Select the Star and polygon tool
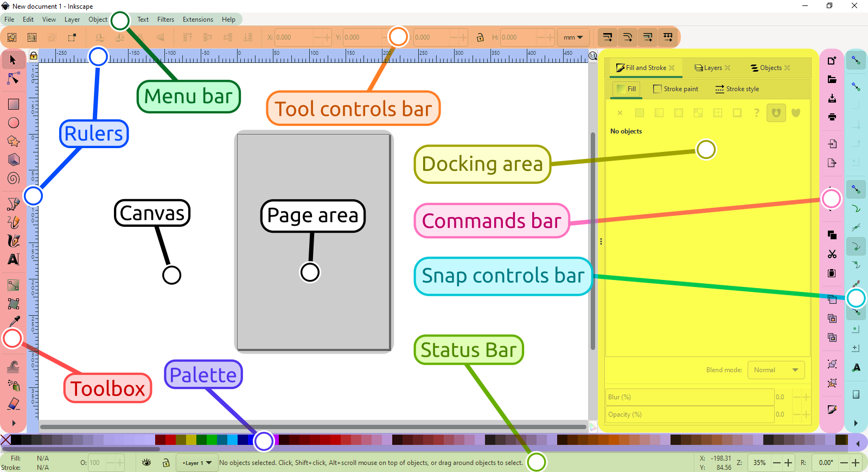The height and width of the screenshot is (472, 868). [x=13, y=141]
